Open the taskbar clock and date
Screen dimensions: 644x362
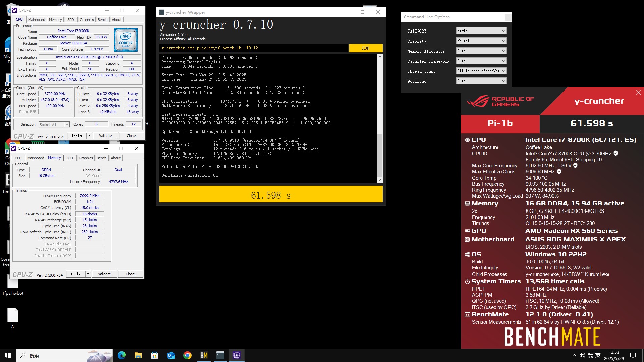pos(614,355)
